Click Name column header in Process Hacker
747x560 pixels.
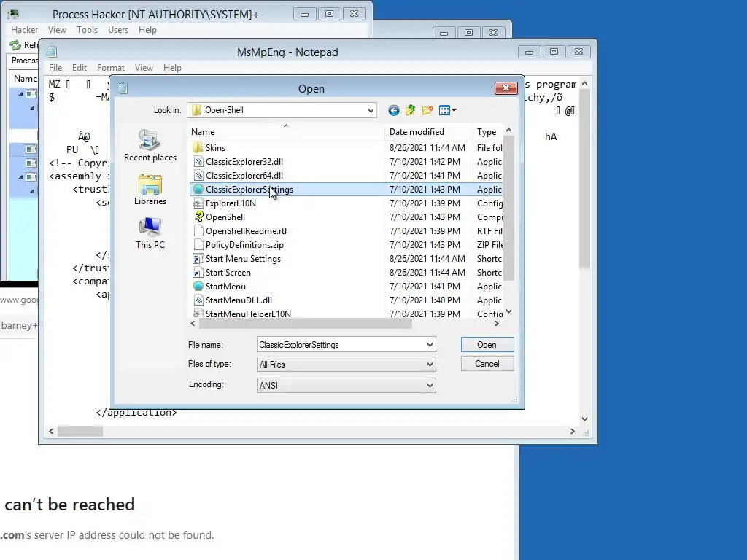coord(25,79)
